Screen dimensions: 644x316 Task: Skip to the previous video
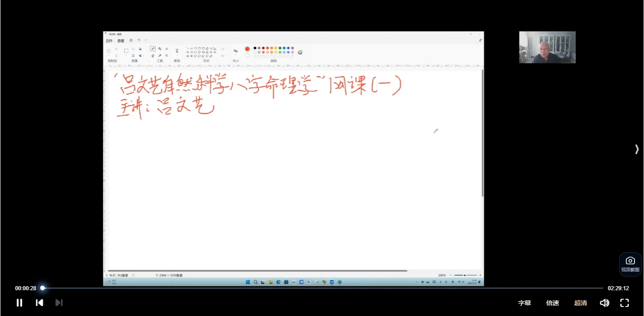click(39, 303)
